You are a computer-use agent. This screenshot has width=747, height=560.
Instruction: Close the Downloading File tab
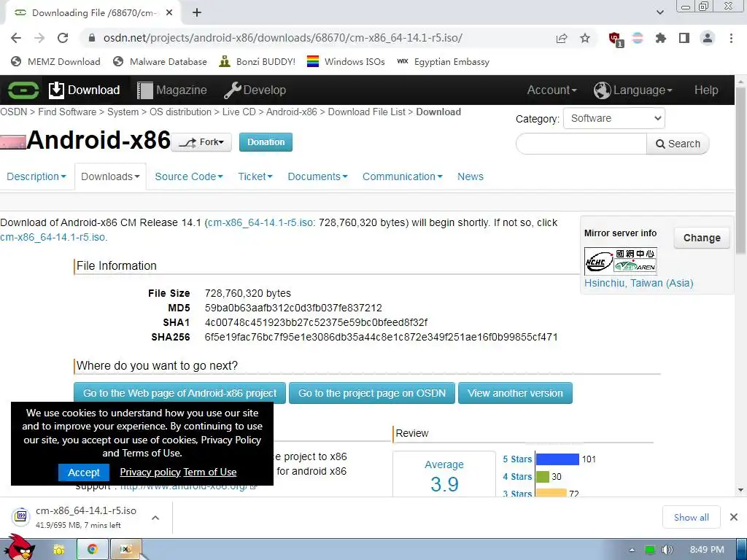(x=169, y=13)
